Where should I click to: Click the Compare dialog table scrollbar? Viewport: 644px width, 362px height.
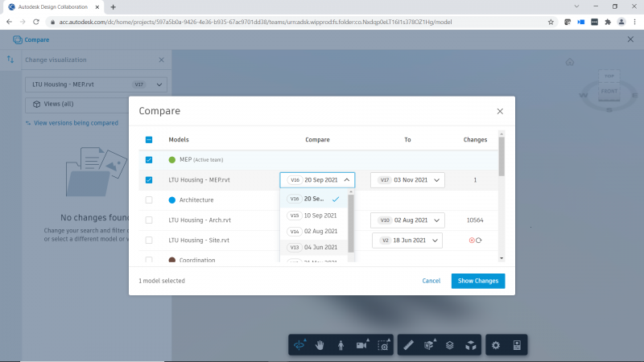[x=502, y=156]
